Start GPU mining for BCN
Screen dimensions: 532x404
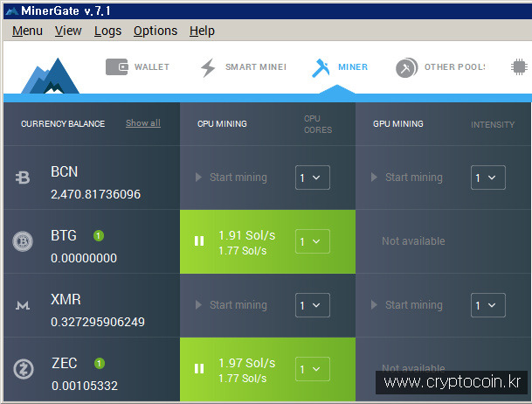click(x=407, y=178)
